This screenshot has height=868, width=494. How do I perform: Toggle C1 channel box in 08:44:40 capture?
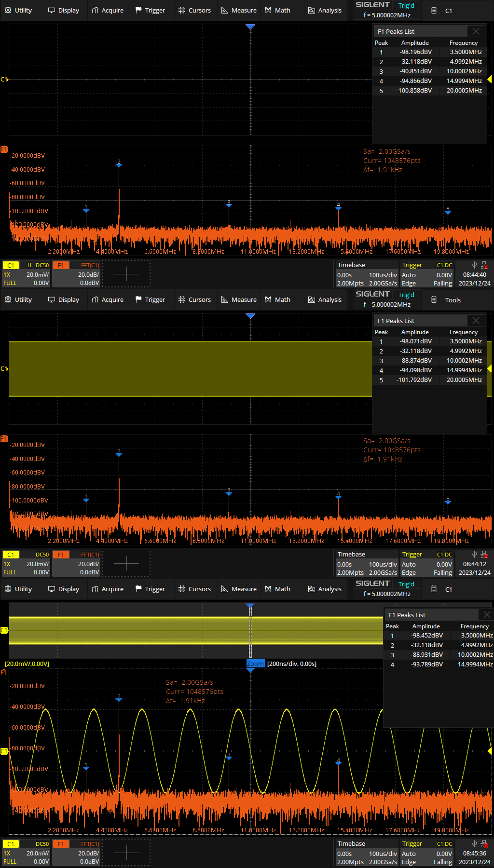tap(26, 274)
